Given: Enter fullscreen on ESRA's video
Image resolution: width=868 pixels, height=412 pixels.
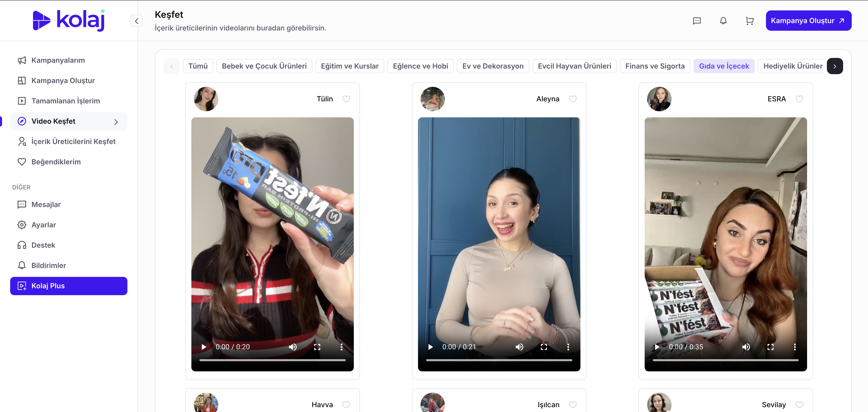Looking at the screenshot, I should click(770, 347).
